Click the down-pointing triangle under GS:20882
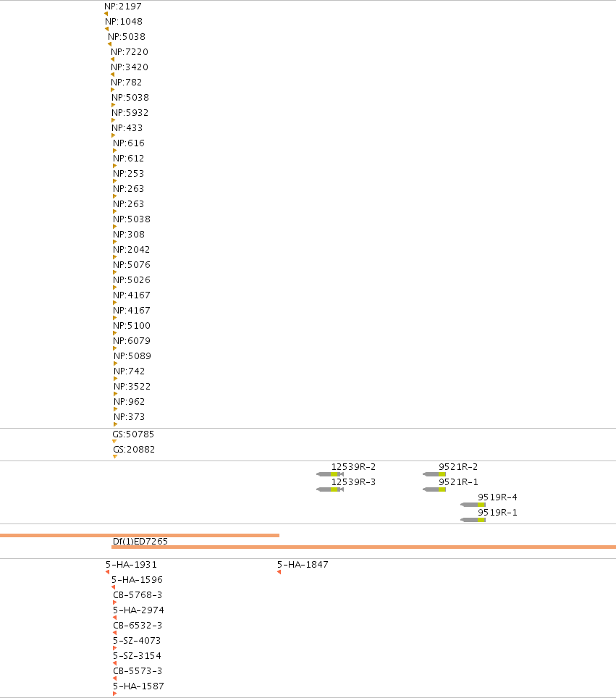This screenshot has width=616, height=698. point(115,457)
